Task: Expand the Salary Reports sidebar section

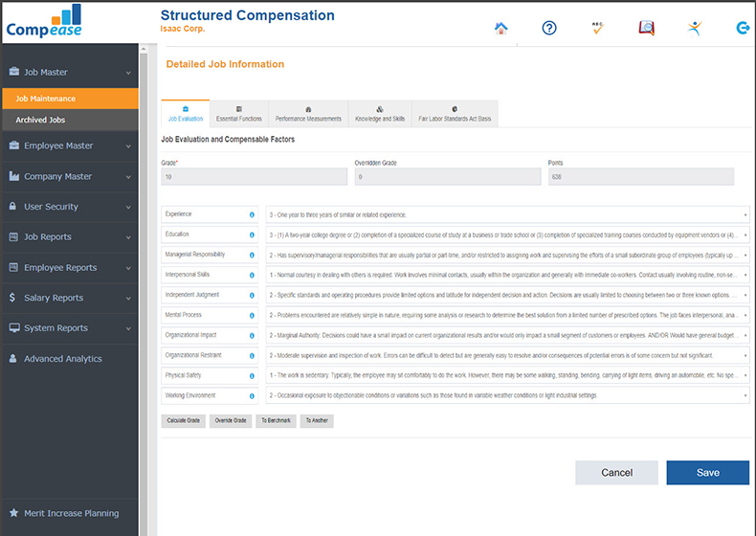Action: coord(69,298)
